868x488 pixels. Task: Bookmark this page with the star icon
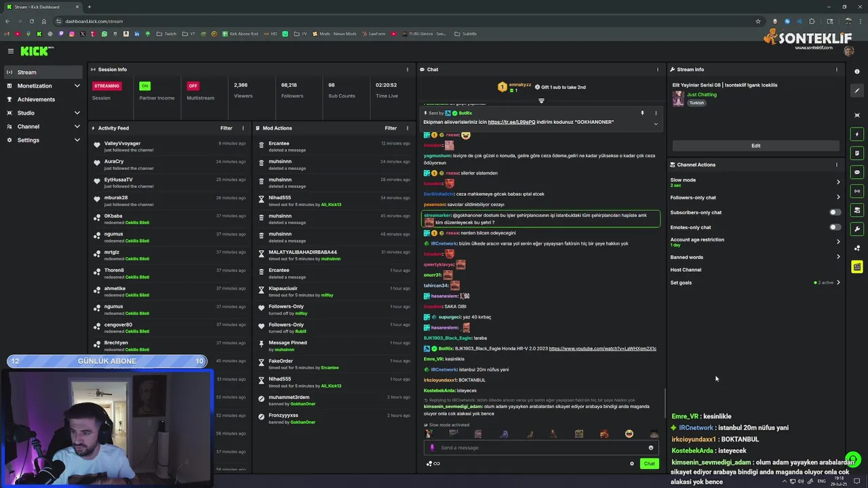coord(757,21)
